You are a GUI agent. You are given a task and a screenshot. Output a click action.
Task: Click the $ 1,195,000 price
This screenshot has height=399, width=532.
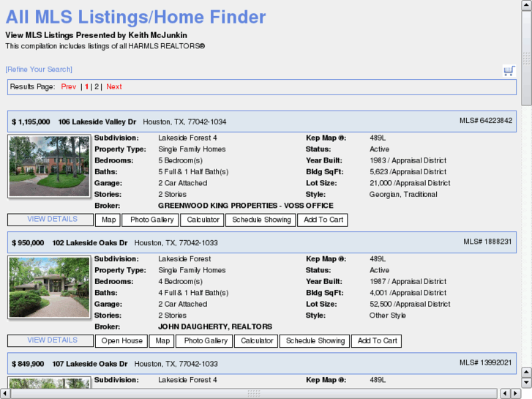(x=31, y=122)
